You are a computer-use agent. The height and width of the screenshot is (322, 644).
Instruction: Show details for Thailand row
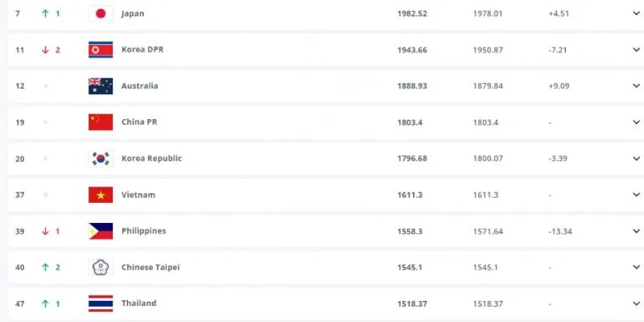pyautogui.click(x=636, y=303)
